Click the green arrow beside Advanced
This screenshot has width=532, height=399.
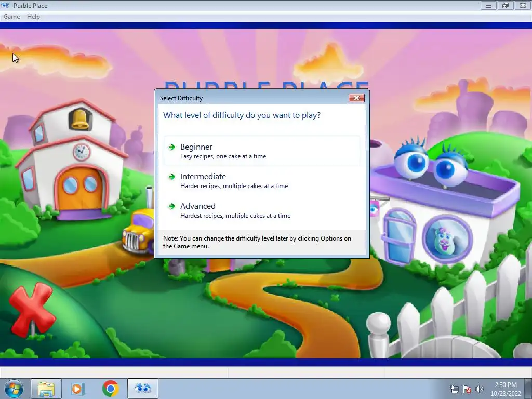(x=171, y=206)
